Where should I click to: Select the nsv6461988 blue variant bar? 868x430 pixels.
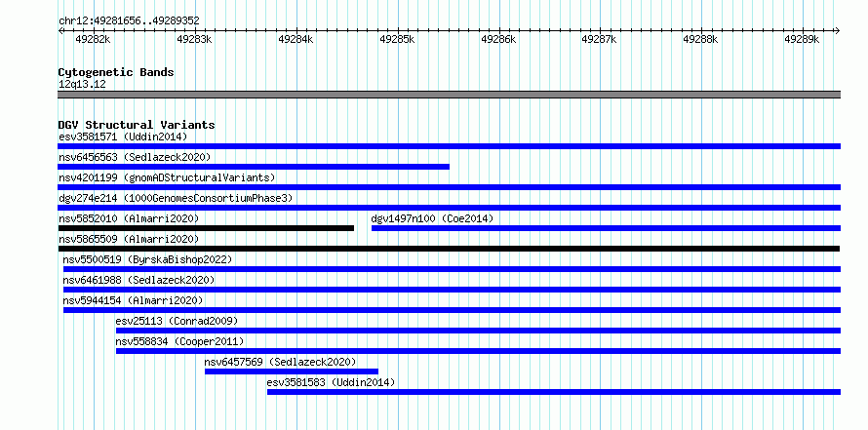452,290
